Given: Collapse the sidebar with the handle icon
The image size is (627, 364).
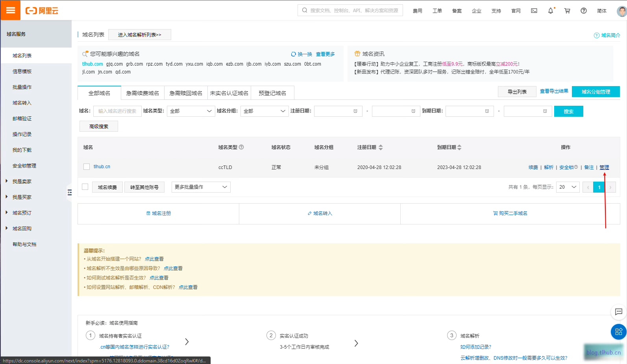Looking at the screenshot, I should [x=69, y=192].
